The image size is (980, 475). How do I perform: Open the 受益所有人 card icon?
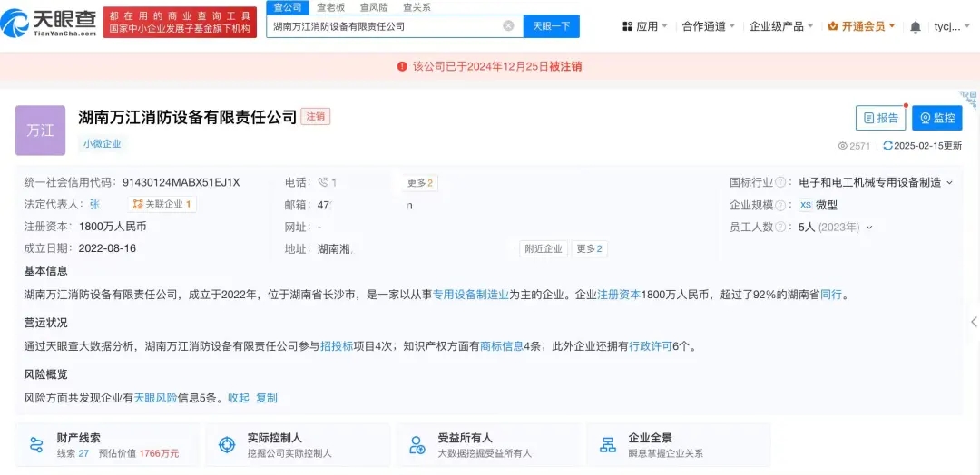(x=416, y=445)
